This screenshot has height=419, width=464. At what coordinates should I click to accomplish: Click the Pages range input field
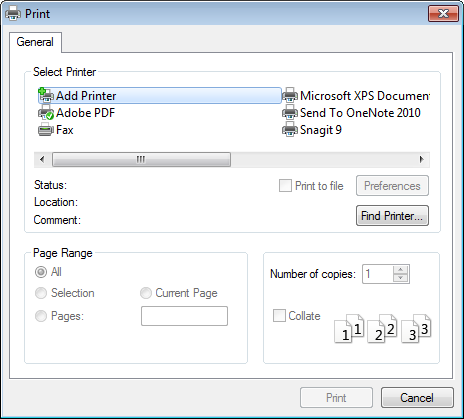coord(184,316)
